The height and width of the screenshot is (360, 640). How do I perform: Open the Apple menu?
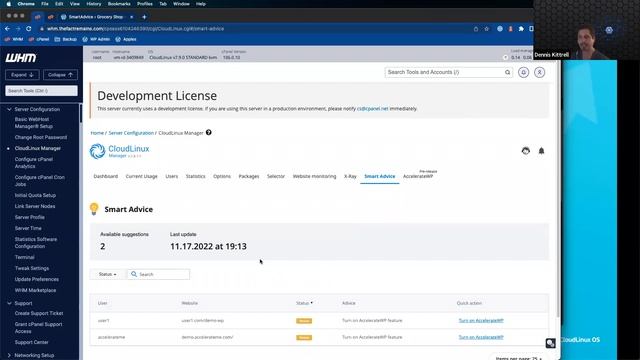tap(9, 4)
